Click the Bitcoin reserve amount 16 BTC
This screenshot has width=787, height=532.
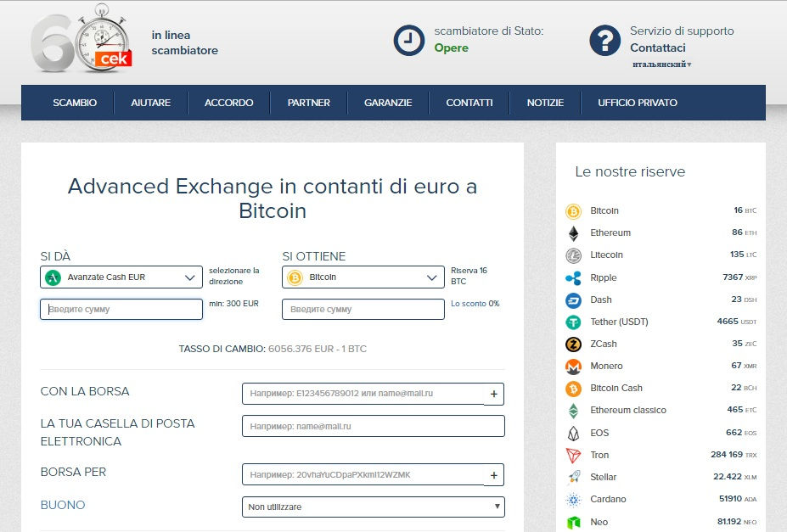745,210
